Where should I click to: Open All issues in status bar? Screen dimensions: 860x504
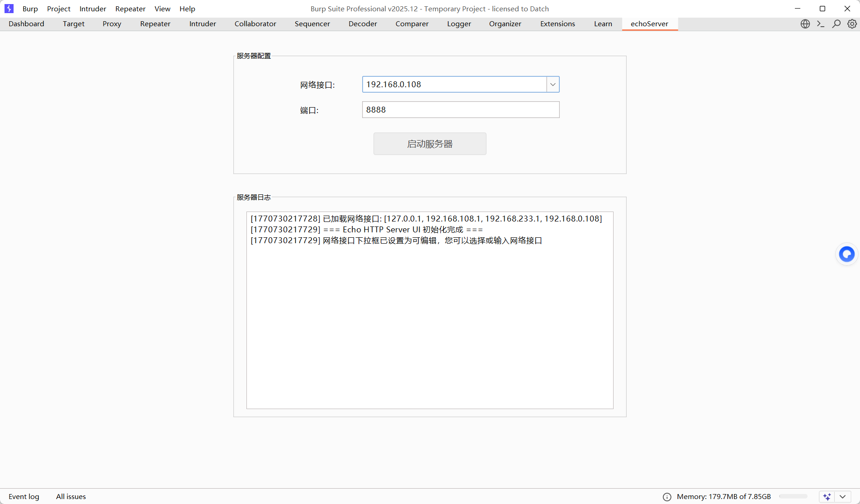click(x=71, y=497)
